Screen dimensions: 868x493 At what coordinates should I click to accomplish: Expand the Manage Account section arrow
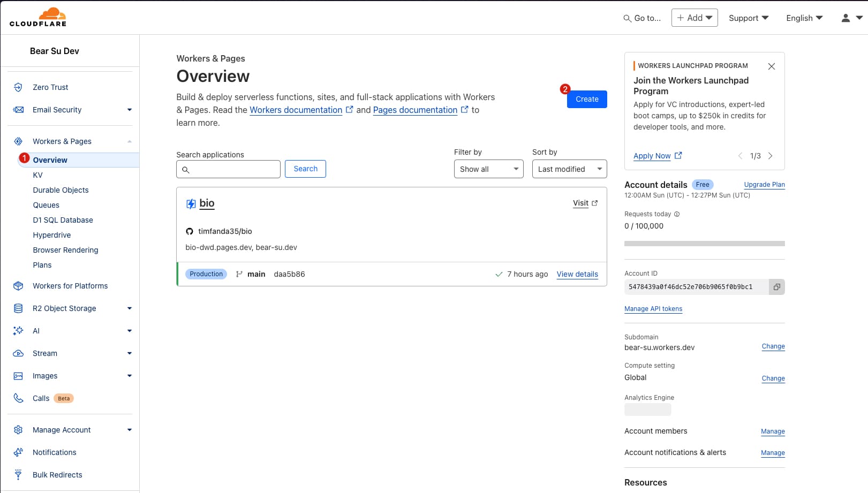click(130, 430)
